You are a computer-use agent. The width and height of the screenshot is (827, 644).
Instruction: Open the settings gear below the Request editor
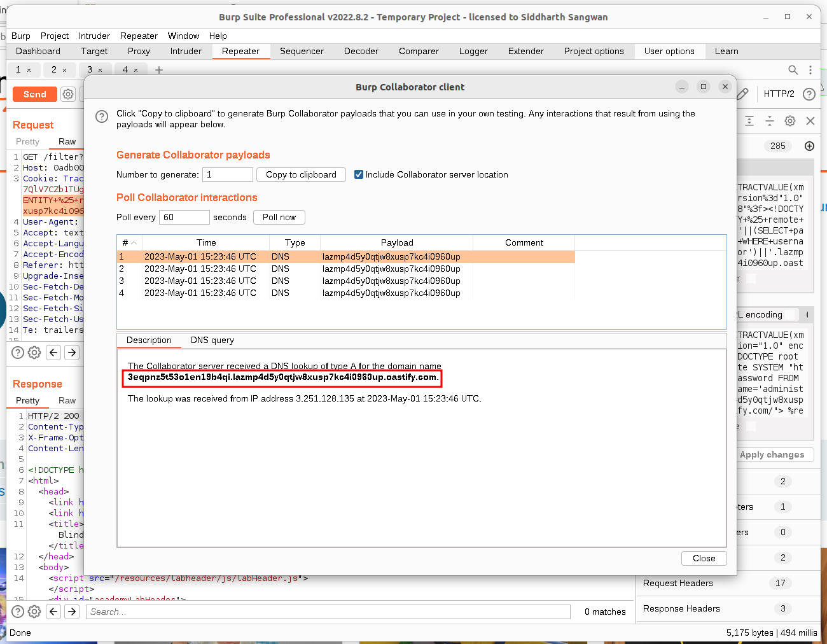point(34,353)
